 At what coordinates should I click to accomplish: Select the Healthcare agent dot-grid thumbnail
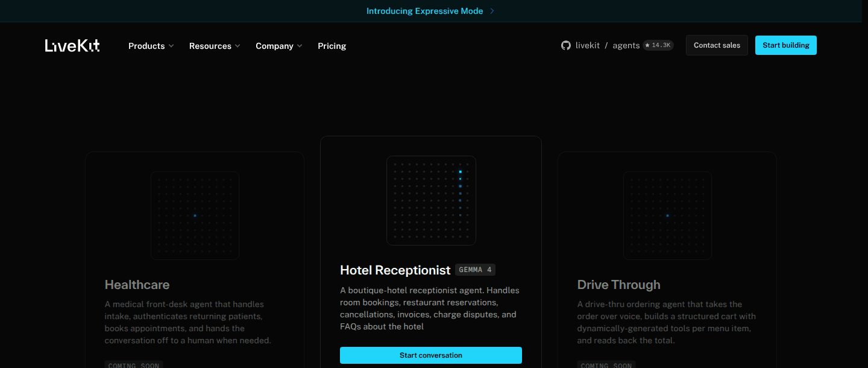pyautogui.click(x=195, y=215)
